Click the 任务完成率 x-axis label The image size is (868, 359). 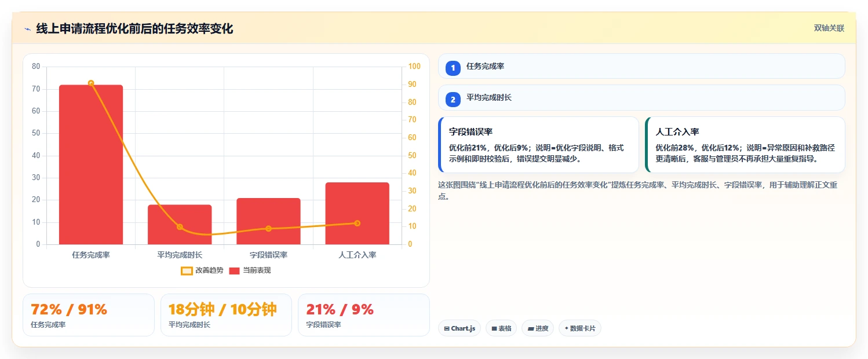pyautogui.click(x=91, y=255)
